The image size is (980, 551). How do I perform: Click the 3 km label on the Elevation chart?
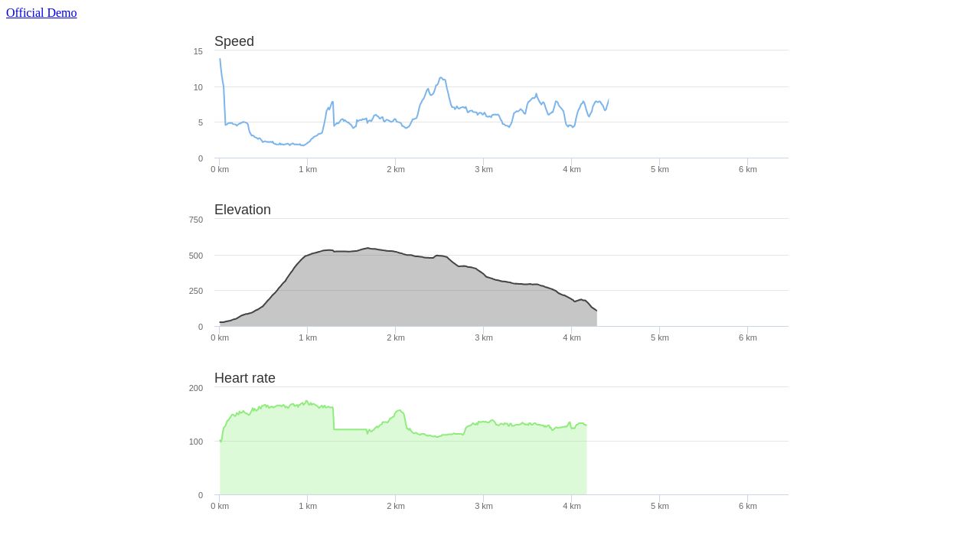484,337
